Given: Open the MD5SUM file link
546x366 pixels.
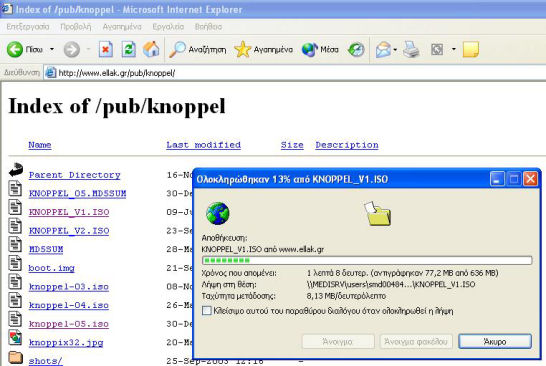Looking at the screenshot, I should coord(46,249).
